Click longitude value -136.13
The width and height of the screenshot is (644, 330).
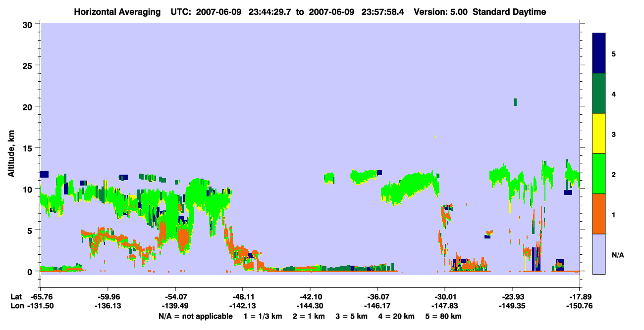[x=108, y=306]
